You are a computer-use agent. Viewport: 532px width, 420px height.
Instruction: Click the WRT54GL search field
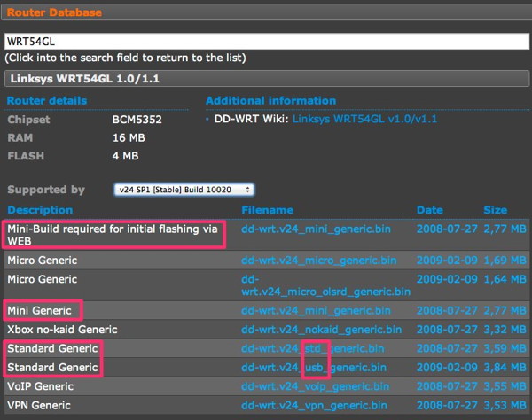[267, 42]
